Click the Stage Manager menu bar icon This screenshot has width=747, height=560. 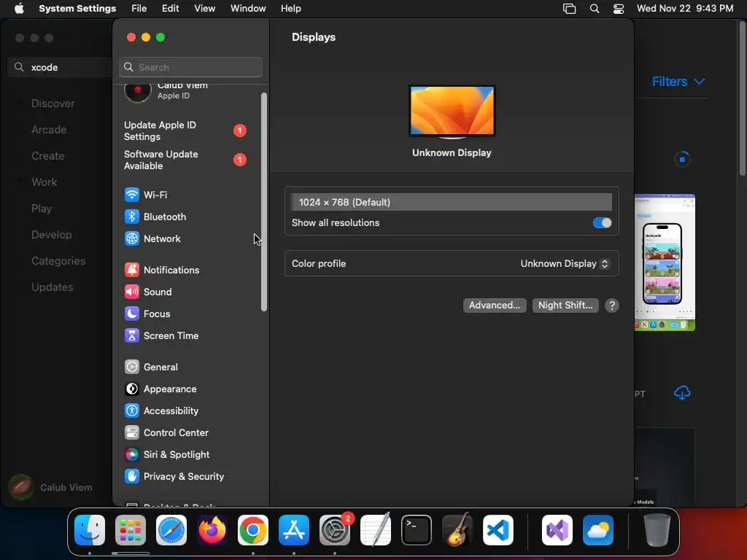click(x=569, y=9)
